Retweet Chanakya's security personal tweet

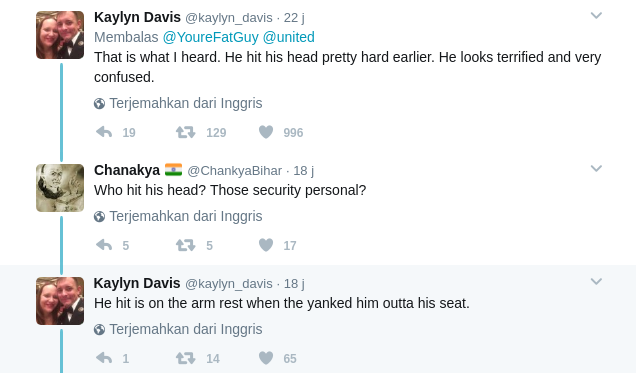(x=185, y=245)
